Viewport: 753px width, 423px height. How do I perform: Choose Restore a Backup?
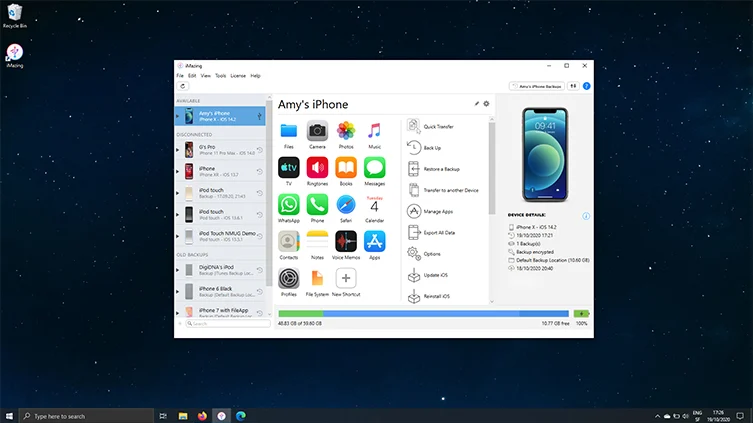433,169
